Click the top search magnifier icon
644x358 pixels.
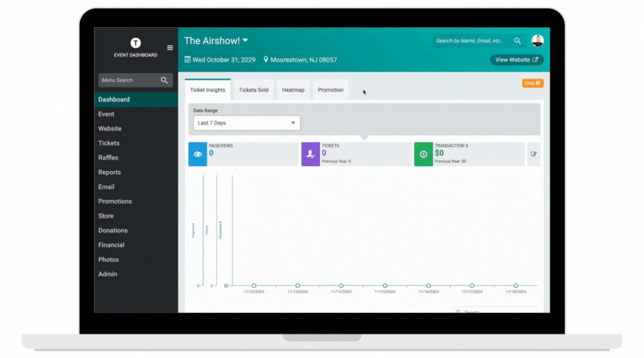pyautogui.click(x=517, y=41)
